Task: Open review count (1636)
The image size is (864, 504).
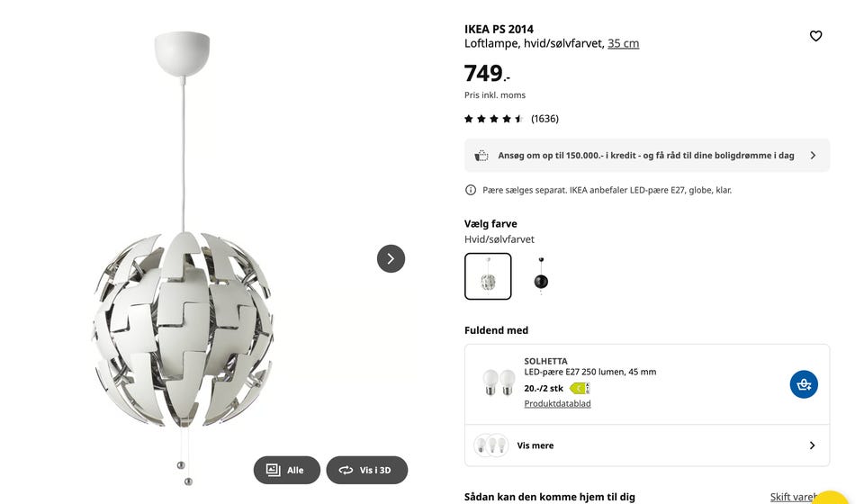Action: (545, 119)
